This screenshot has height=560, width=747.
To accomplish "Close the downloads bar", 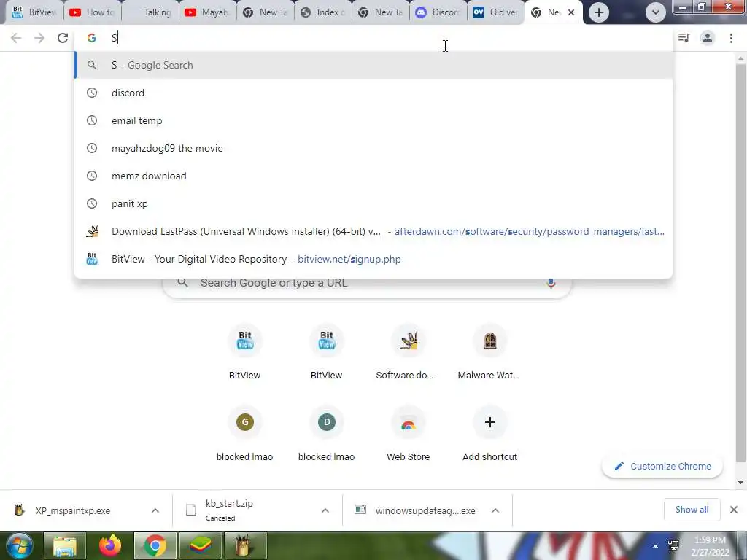I will tap(734, 510).
